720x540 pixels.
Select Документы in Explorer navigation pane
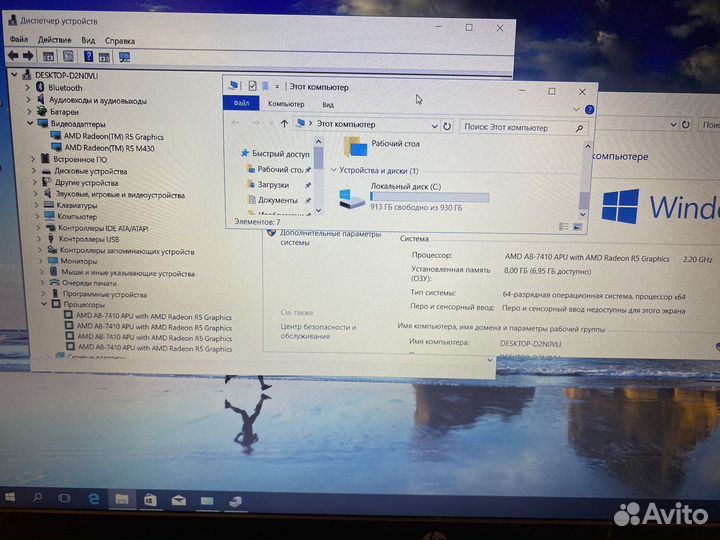coord(277,200)
